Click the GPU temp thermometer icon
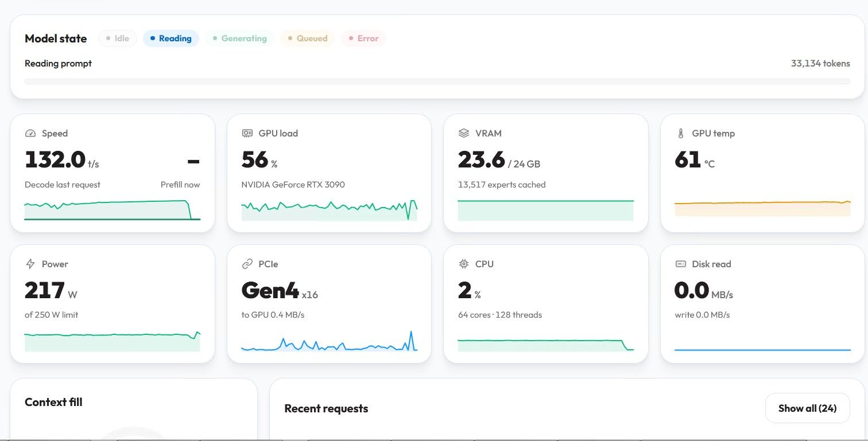This screenshot has width=868, height=441. pos(681,134)
